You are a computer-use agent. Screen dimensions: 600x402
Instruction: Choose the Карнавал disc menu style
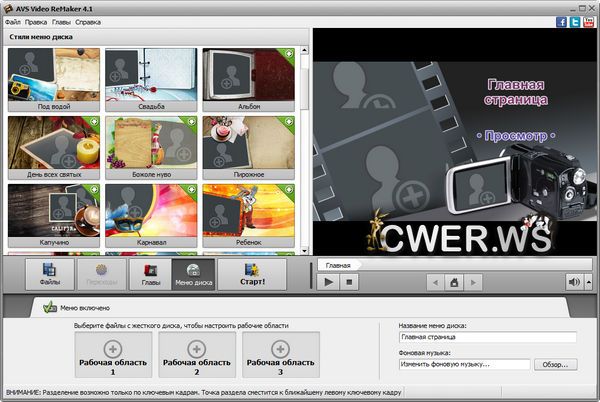[x=145, y=212]
